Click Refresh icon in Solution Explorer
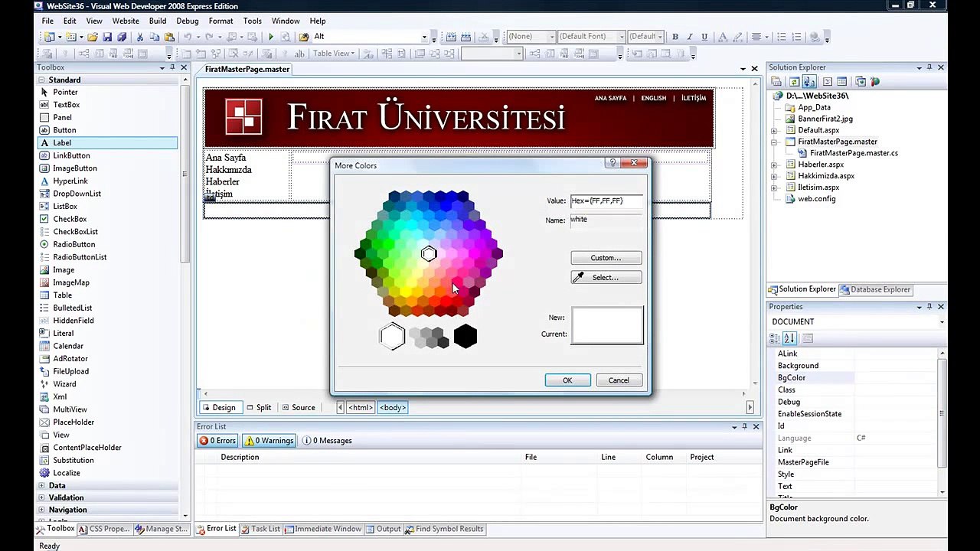Viewport: 980px width, 551px height. [795, 82]
